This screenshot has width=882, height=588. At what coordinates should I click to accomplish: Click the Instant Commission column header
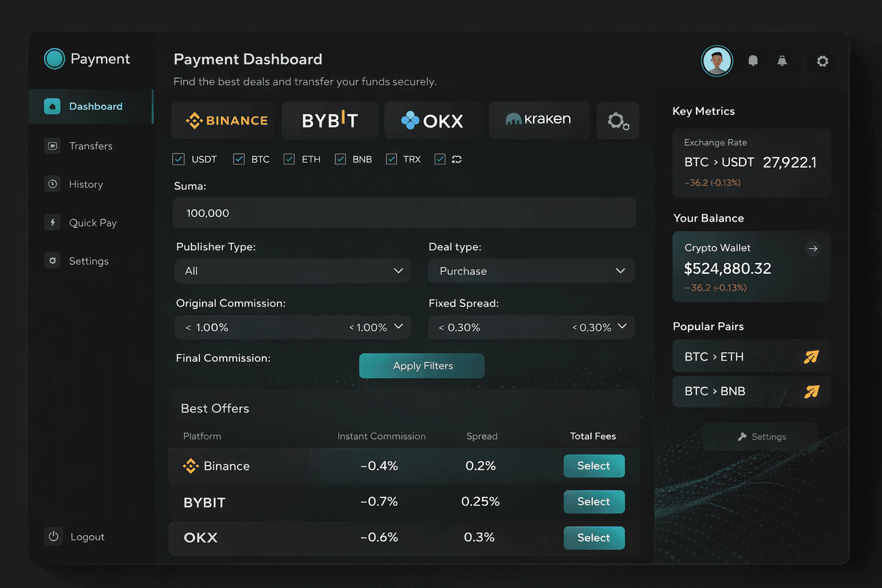pos(381,436)
